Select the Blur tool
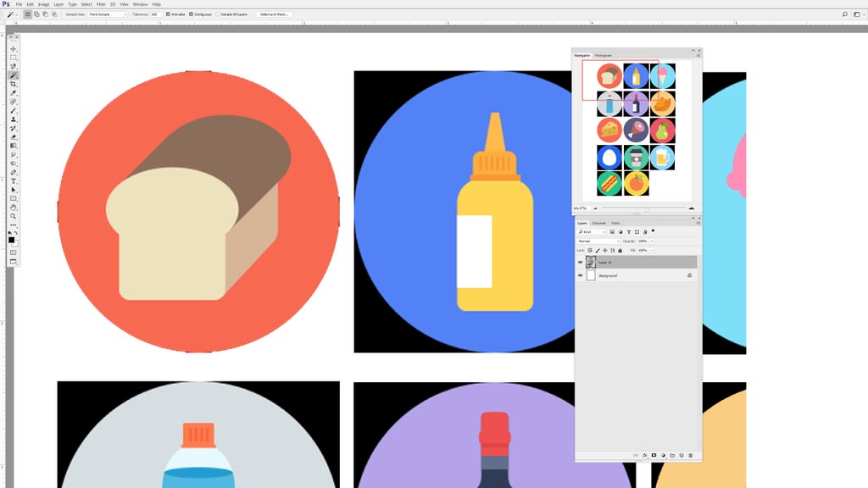 coord(14,155)
